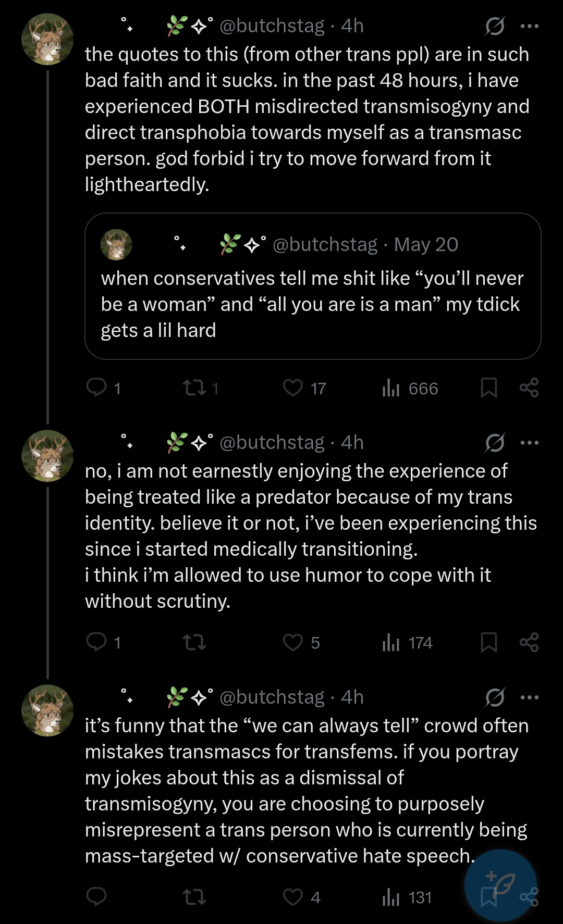Open @butchstag profile from first tweet handle
Screen dimensions: 563x924
point(272,26)
